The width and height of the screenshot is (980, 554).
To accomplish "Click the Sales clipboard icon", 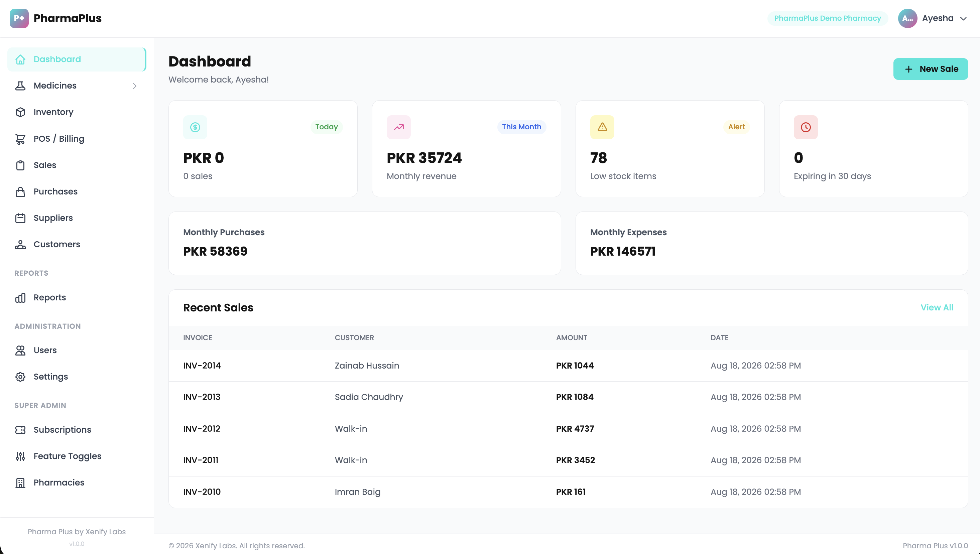I will tap(20, 165).
